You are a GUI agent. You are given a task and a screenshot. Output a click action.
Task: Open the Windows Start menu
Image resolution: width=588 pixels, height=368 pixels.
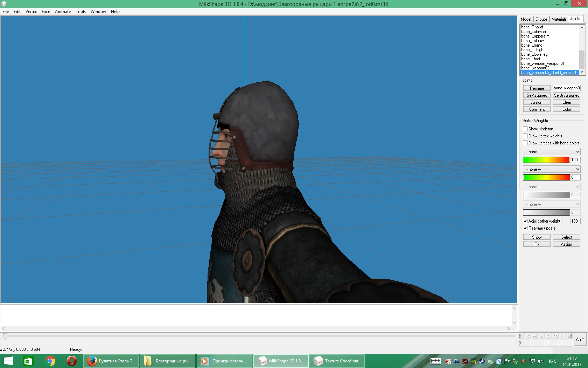tap(8, 361)
